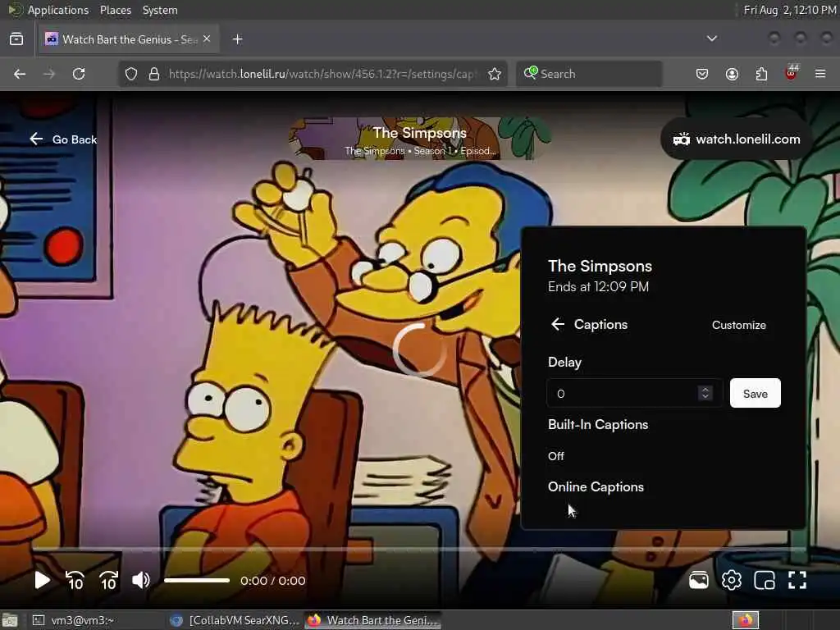
Task: Click the date and time clock
Action: pyautogui.click(x=790, y=10)
